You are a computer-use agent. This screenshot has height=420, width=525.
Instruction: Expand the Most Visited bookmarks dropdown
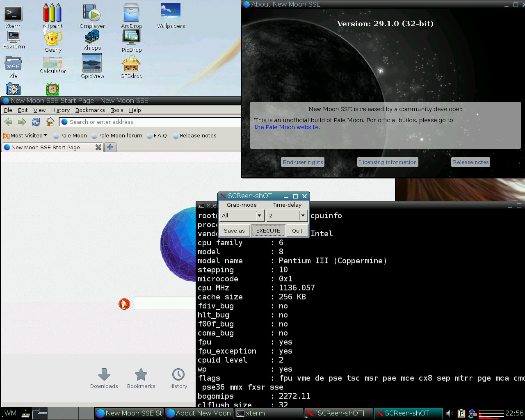25,135
